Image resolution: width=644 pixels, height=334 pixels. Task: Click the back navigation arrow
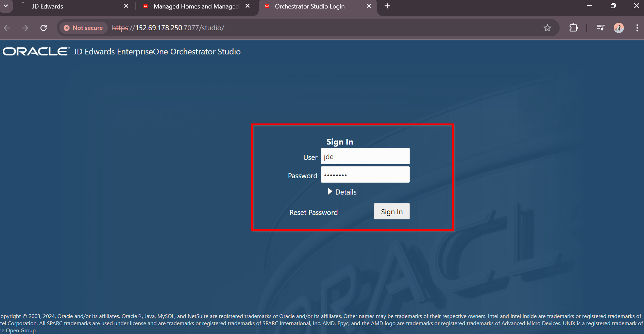click(7, 28)
